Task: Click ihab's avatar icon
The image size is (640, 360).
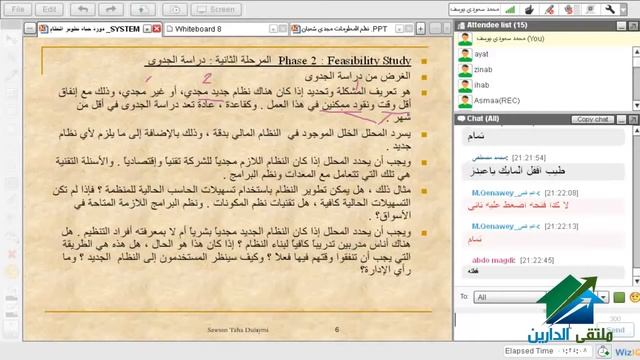Action: point(465,85)
